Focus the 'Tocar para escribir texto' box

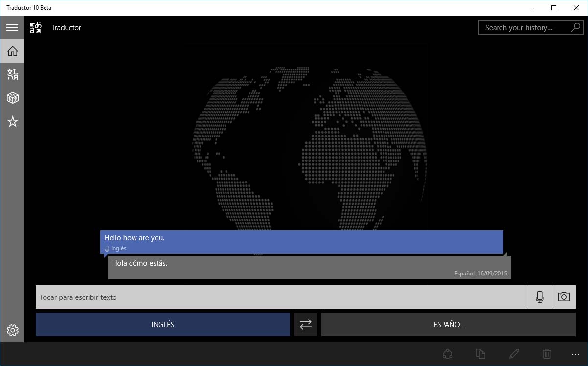coord(282,297)
